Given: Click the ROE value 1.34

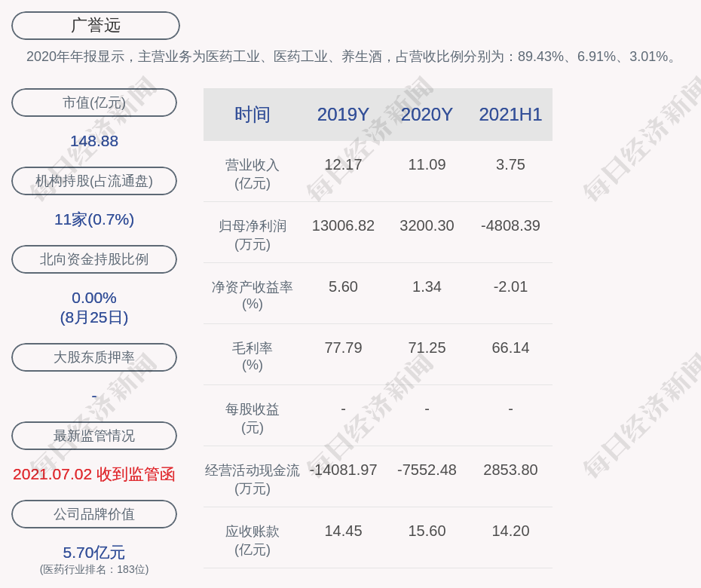Looking at the screenshot, I should click(x=427, y=286).
